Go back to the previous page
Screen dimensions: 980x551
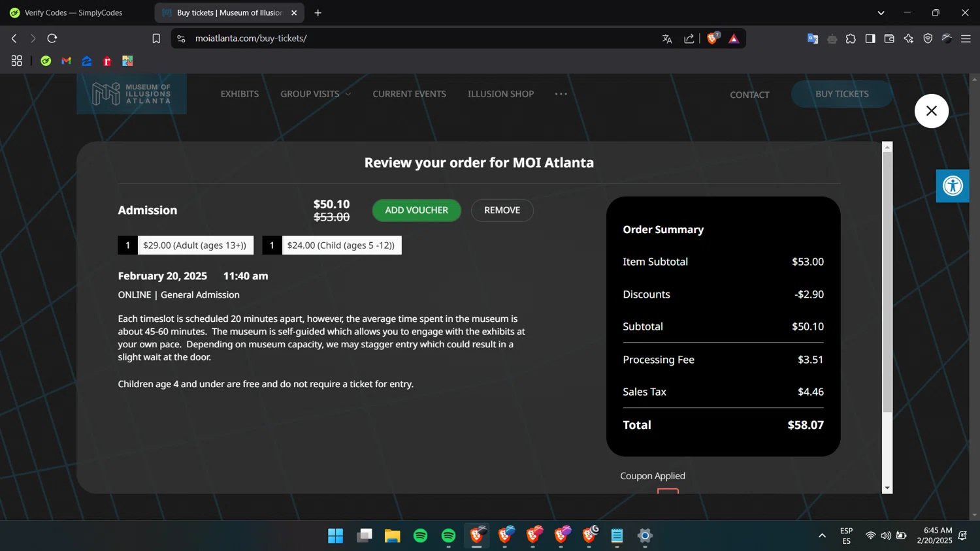coord(14,39)
